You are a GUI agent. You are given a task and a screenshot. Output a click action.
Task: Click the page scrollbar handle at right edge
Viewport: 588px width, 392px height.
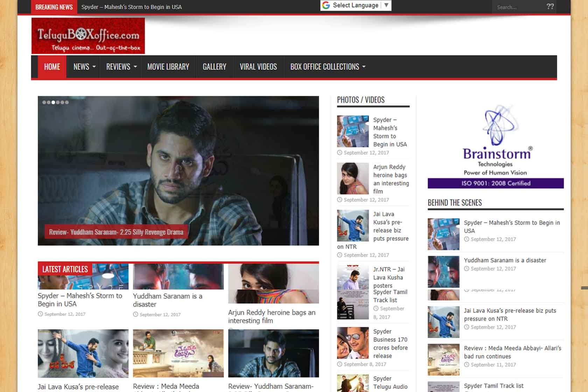[584, 288]
